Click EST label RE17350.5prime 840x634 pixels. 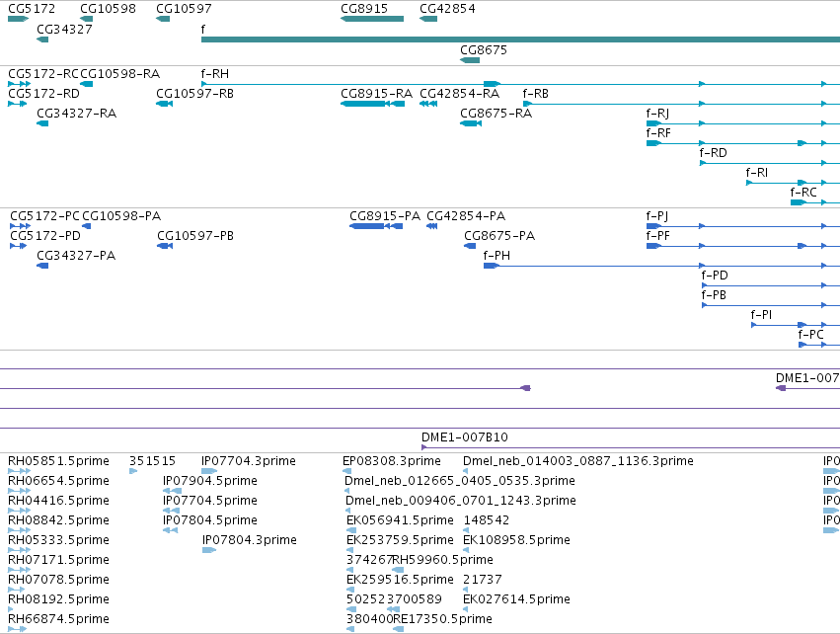442,619
